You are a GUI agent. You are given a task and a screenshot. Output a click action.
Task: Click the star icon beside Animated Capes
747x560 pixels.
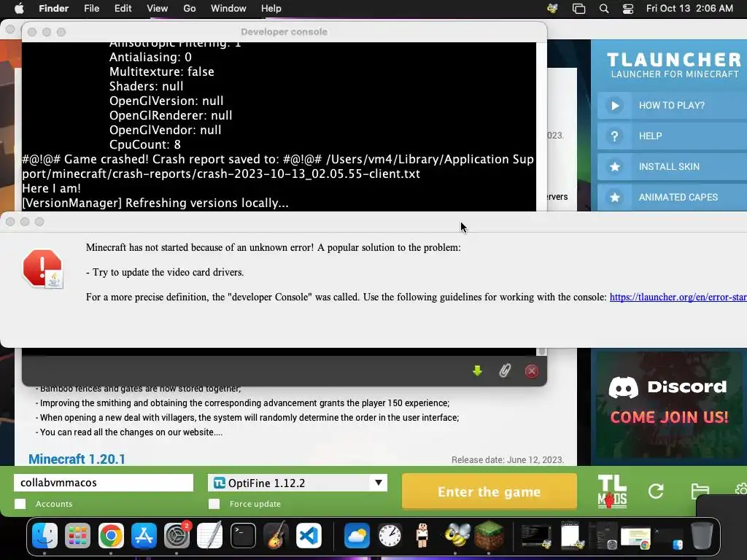point(614,197)
